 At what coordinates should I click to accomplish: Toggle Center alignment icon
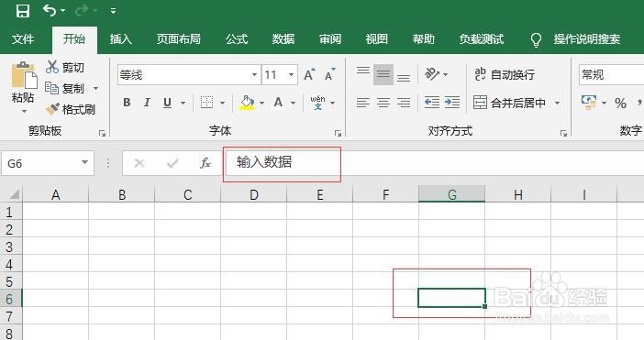(x=383, y=102)
